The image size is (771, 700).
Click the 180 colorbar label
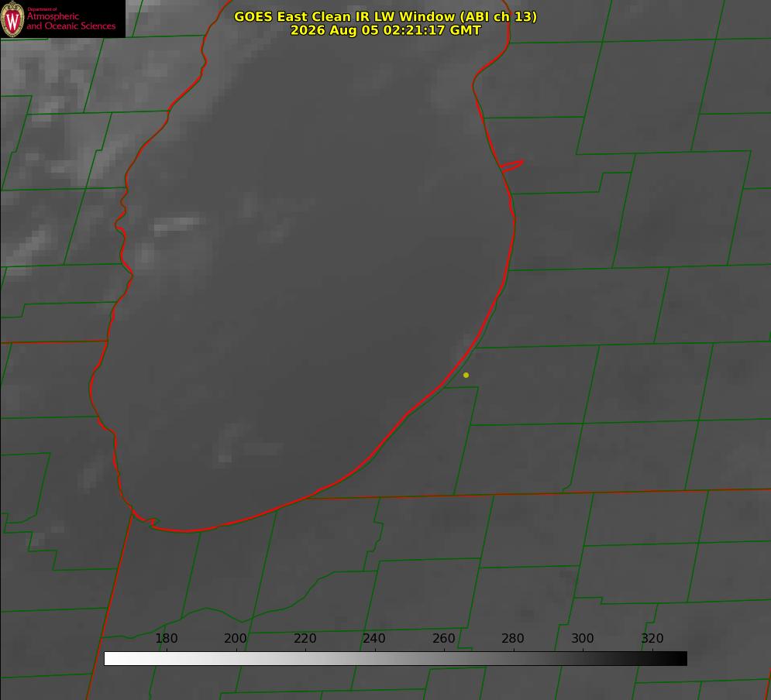[x=166, y=638]
